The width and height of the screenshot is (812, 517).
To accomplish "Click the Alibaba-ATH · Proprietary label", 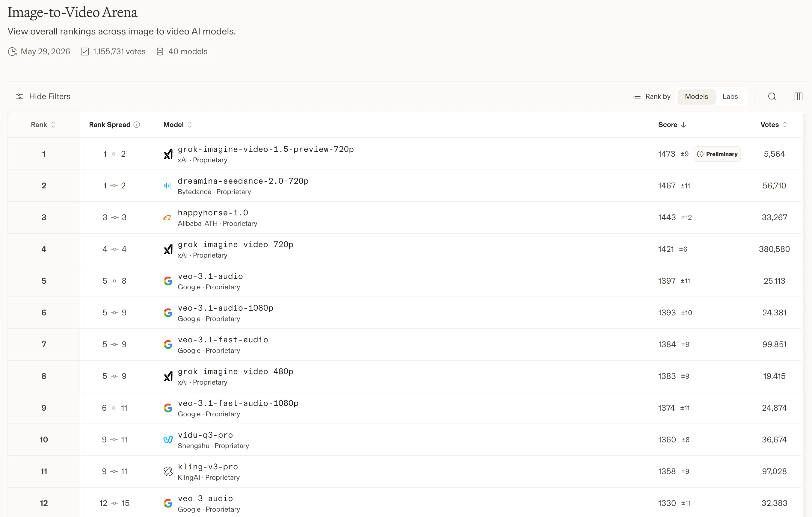I will pos(218,224).
